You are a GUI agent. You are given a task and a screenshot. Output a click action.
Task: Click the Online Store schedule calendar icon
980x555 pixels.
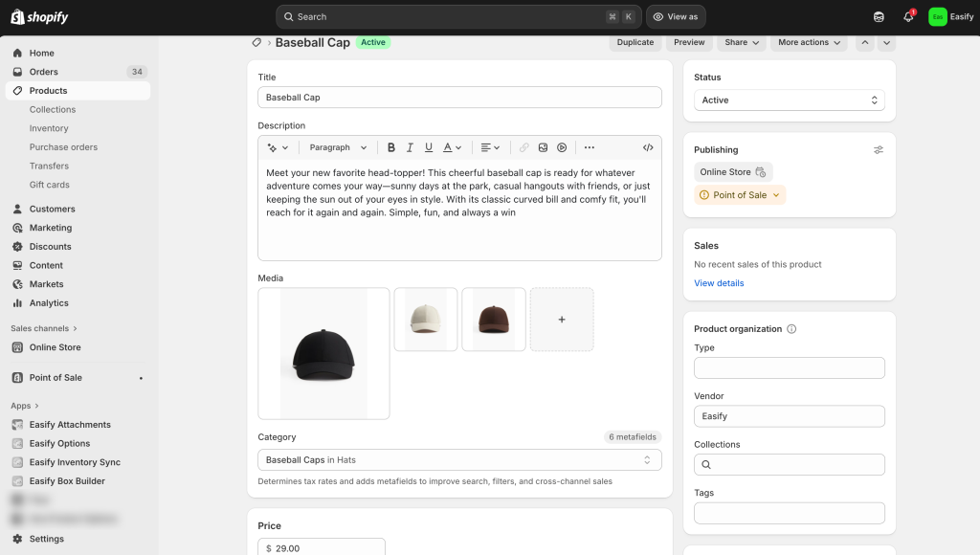(x=761, y=172)
